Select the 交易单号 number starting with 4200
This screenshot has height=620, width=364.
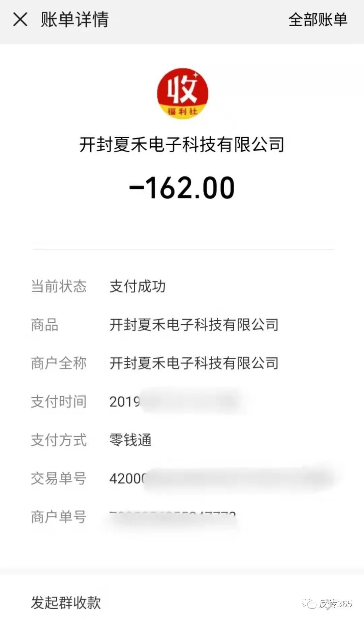click(219, 478)
